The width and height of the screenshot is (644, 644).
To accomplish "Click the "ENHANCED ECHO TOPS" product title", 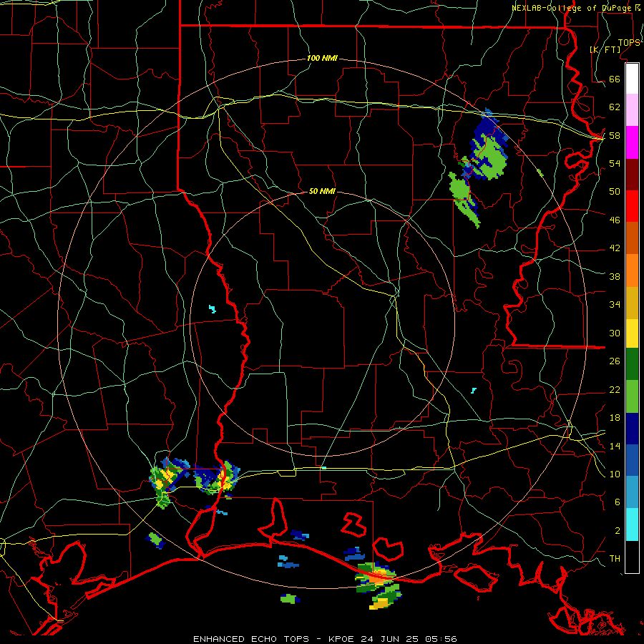I will (x=251, y=639).
